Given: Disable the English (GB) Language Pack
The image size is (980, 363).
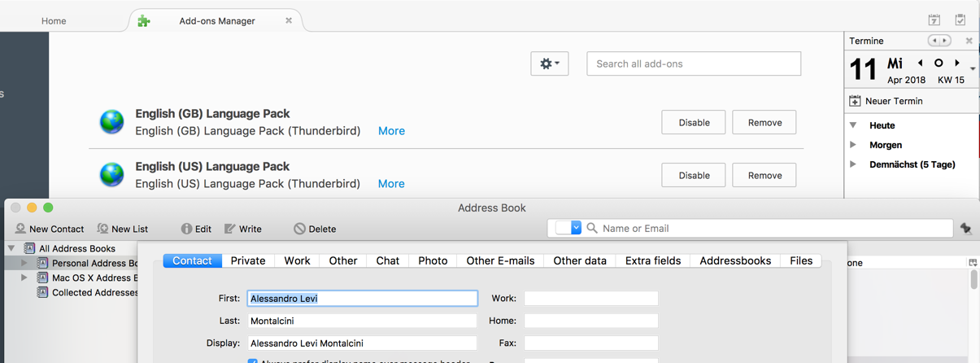Looking at the screenshot, I should (x=694, y=122).
